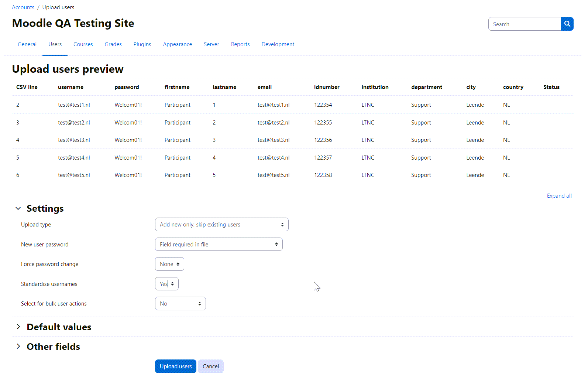This screenshot has height=382, width=588.
Task: Click the department column header
Action: tap(427, 87)
